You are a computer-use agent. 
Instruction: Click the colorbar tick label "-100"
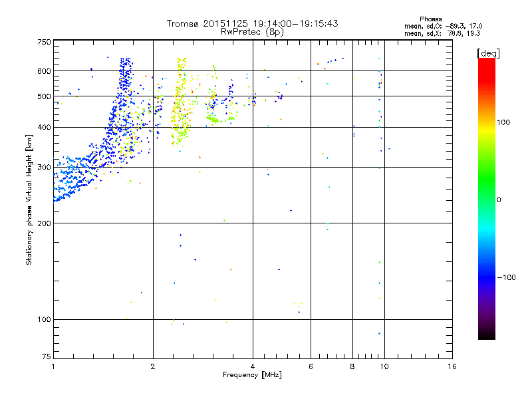tap(506, 277)
